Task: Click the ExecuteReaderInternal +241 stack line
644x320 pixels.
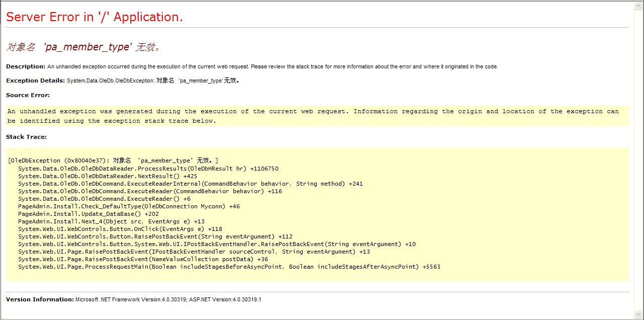Action: click(x=190, y=184)
